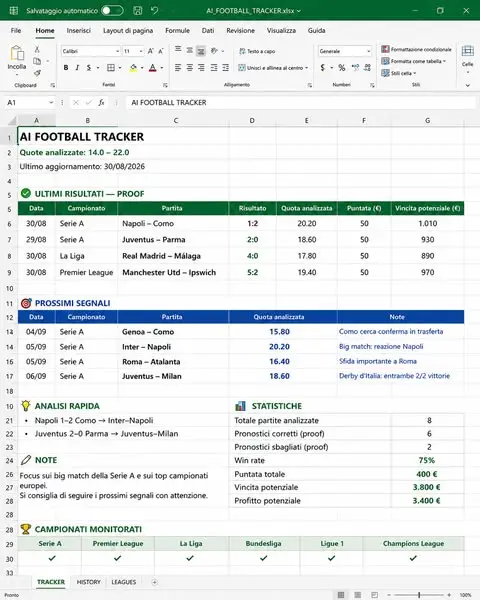Toggle bold formatting
Viewport: 480px width, 600px height.
pos(66,68)
